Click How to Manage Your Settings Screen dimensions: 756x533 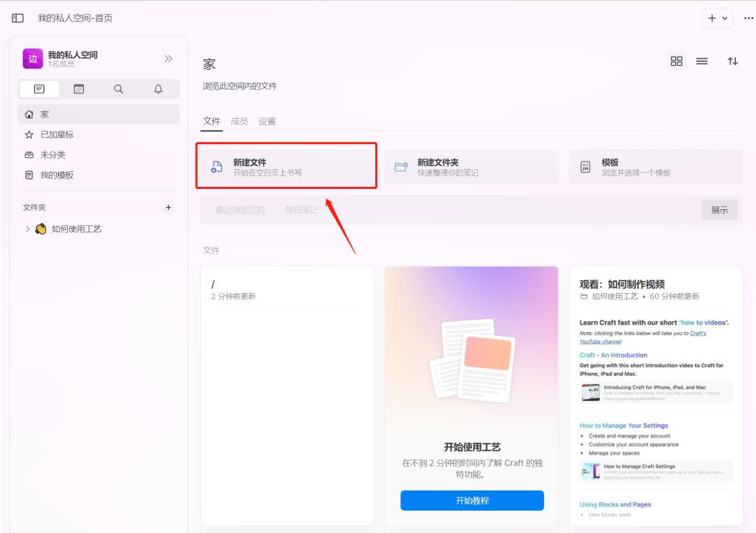tap(624, 425)
